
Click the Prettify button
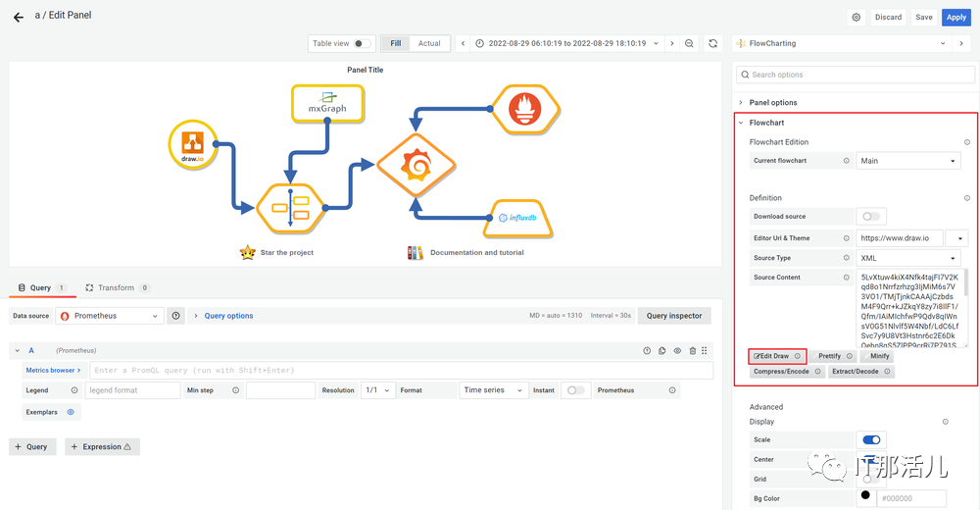pos(834,356)
